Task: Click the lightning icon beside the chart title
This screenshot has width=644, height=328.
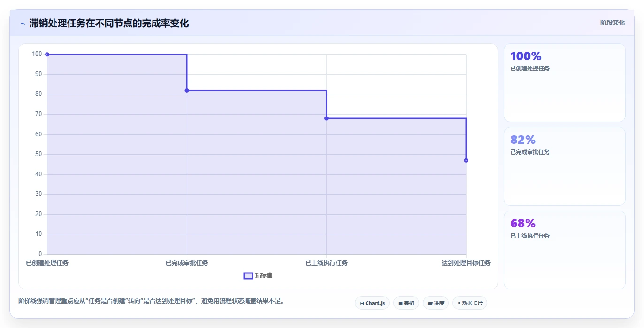Action: click(22, 23)
